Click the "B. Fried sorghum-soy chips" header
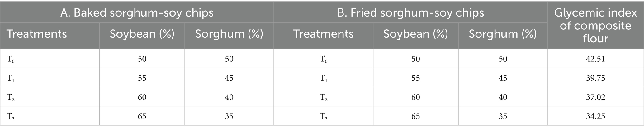Screen dimensions: 644x131 coord(410,13)
